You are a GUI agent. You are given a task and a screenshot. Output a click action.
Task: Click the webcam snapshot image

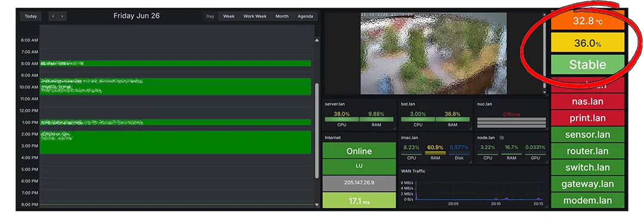[x=434, y=54]
